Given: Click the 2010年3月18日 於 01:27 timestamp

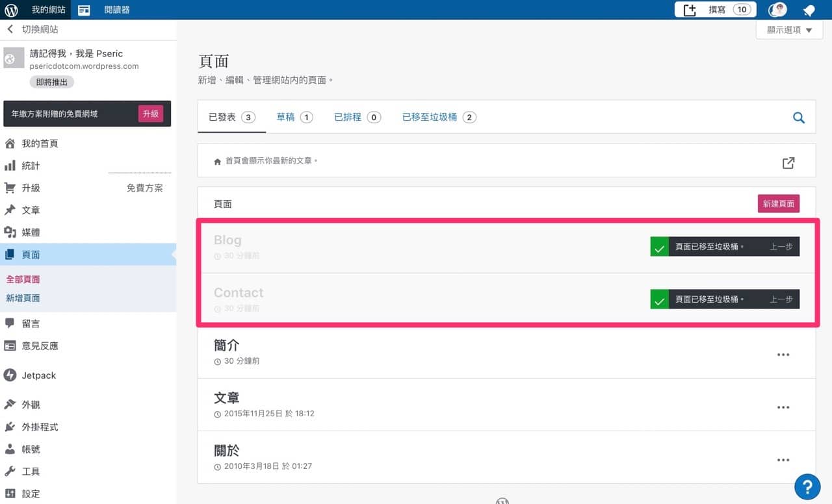Looking at the screenshot, I should pos(268,466).
